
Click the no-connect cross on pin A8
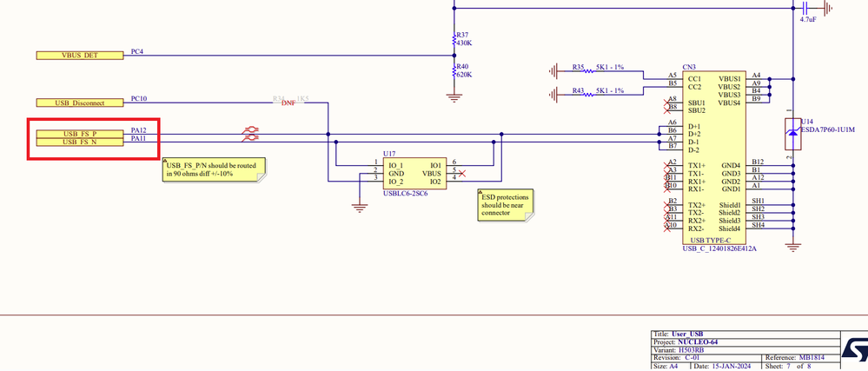(x=667, y=103)
